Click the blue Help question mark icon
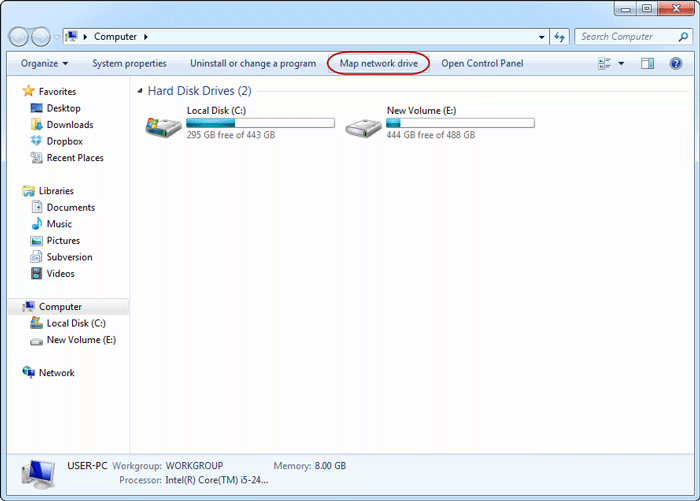Viewport: 700px width, 501px height. [x=676, y=63]
